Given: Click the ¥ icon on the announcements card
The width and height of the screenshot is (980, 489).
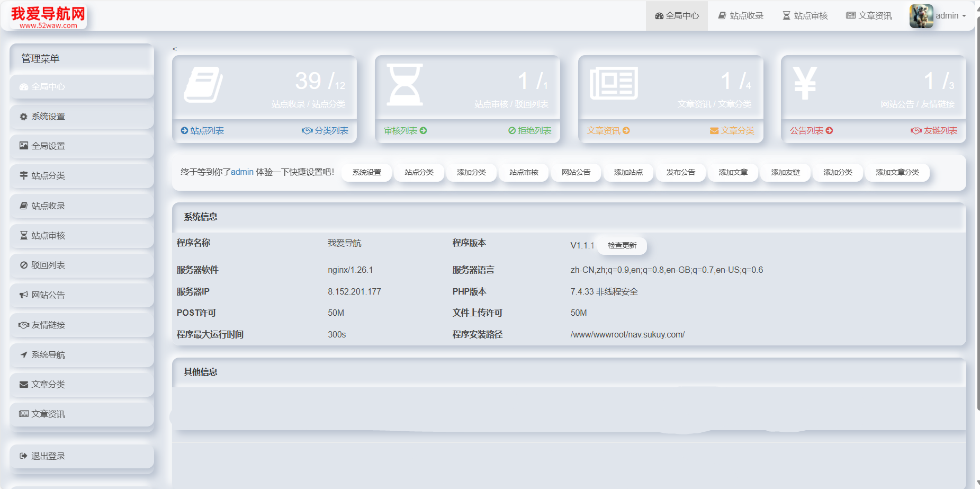Looking at the screenshot, I should [x=805, y=82].
